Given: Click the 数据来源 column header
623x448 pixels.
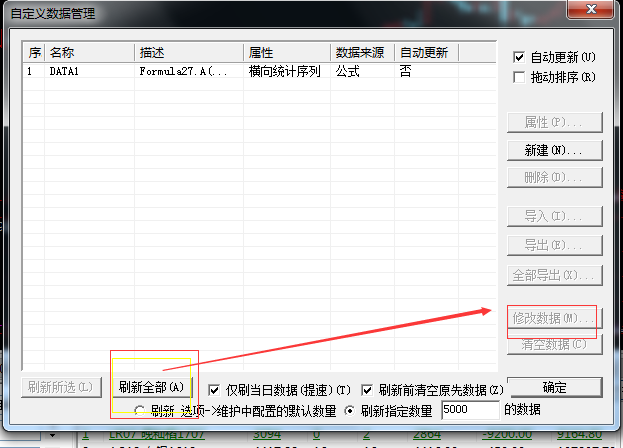Looking at the screenshot, I should coord(362,52).
